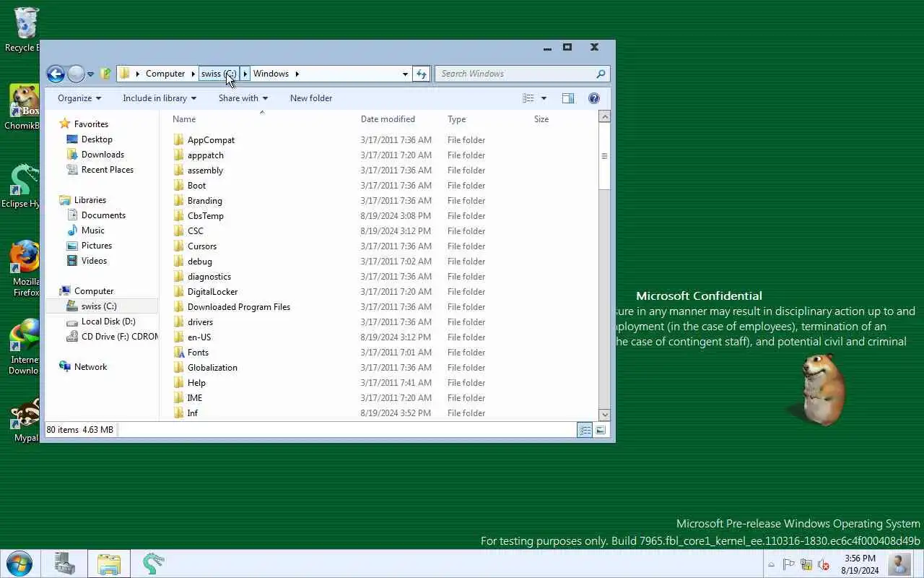Click the Windows Explorer taskbar icon
Image resolution: width=924 pixels, height=578 pixels.
109,564
